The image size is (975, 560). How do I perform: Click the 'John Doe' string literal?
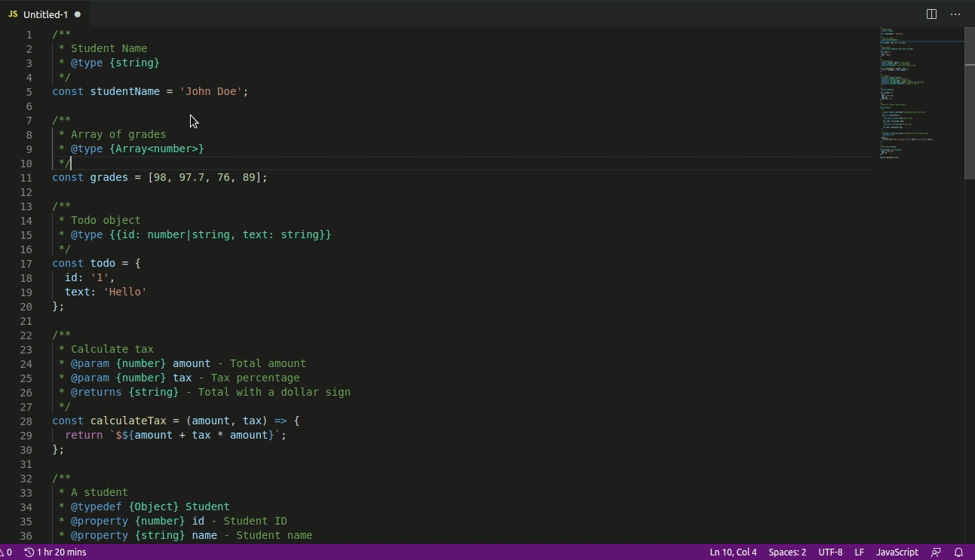pos(211,91)
